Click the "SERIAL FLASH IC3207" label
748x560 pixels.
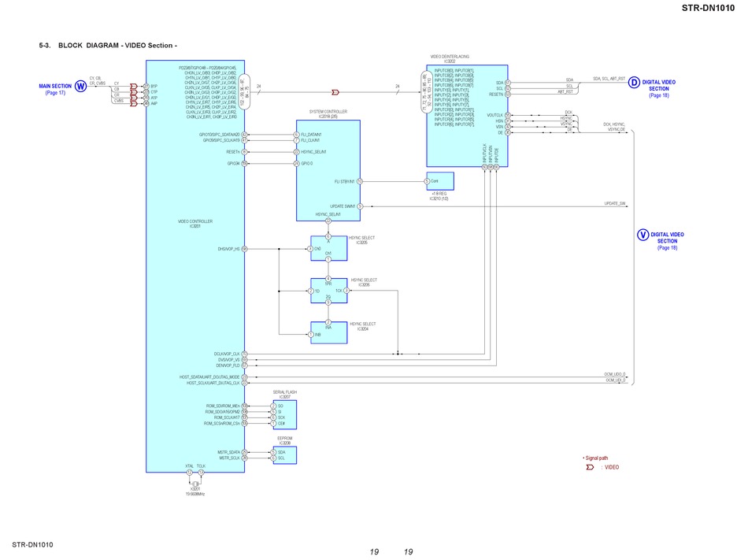285,395
